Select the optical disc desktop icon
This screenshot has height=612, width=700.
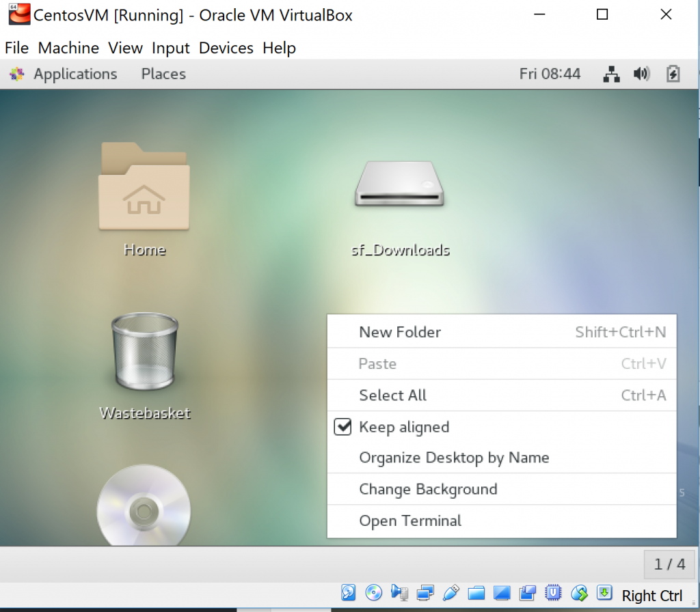coord(144,505)
